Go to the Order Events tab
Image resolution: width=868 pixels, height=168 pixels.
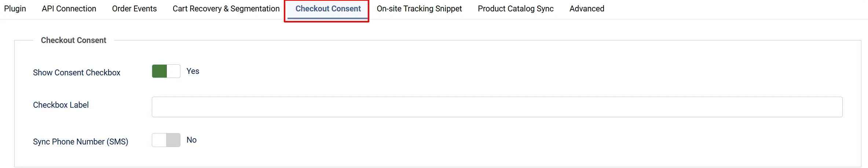click(134, 8)
